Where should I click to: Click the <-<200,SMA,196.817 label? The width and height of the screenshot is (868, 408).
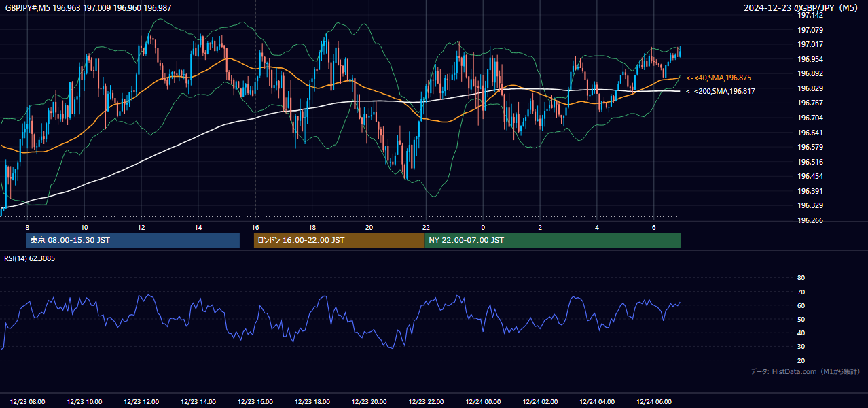721,91
